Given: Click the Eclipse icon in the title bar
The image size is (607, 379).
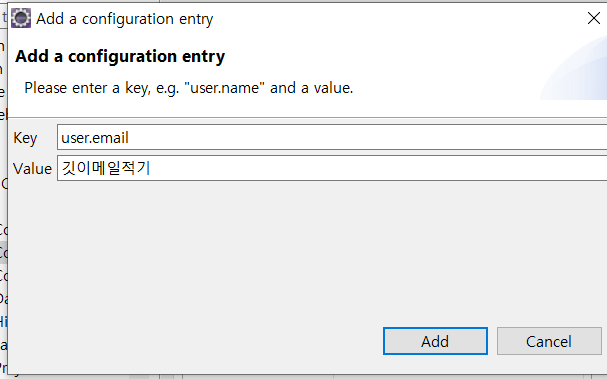Looking at the screenshot, I should point(21,18).
